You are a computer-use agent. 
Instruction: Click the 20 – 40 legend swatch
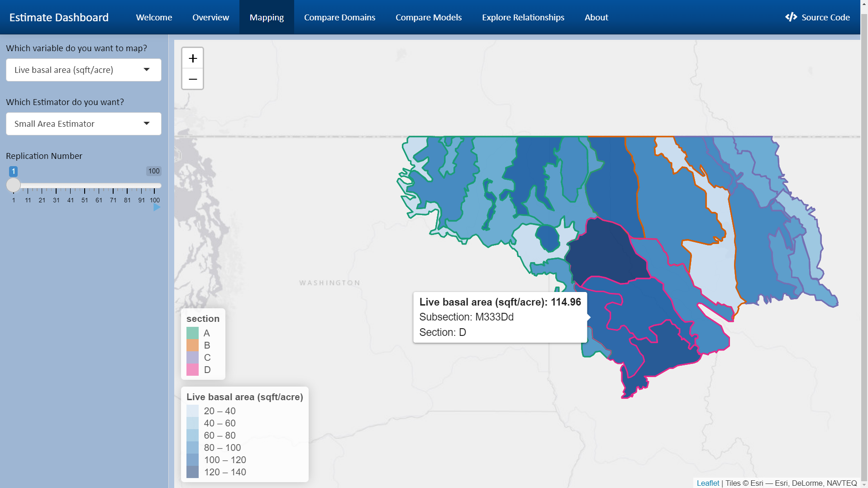click(193, 411)
